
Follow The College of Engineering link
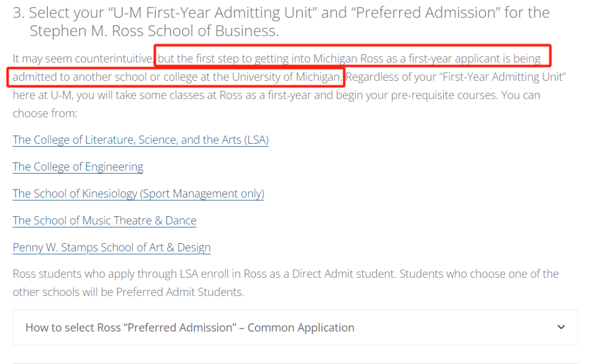click(x=78, y=166)
